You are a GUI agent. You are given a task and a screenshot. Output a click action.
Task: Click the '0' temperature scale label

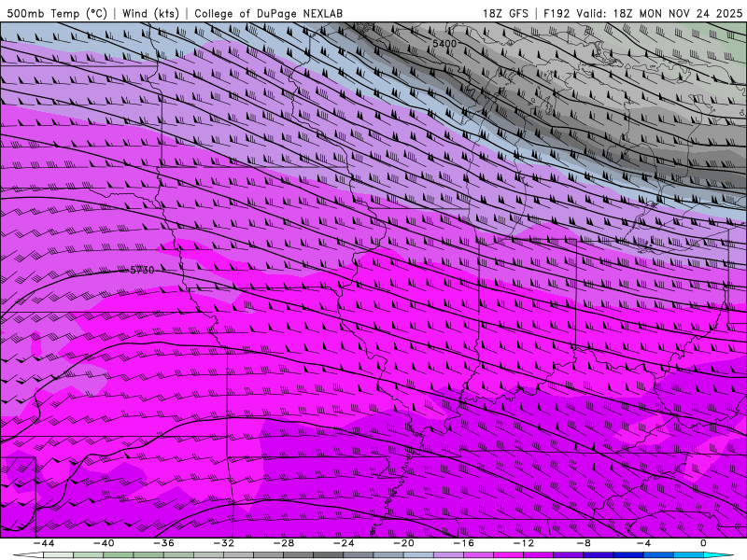(704, 543)
